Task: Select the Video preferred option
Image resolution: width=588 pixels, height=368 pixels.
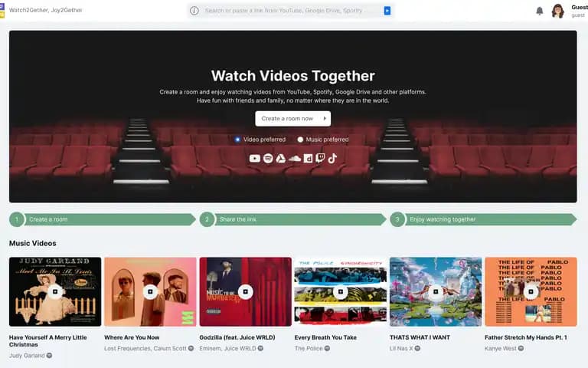Action: pyautogui.click(x=237, y=140)
